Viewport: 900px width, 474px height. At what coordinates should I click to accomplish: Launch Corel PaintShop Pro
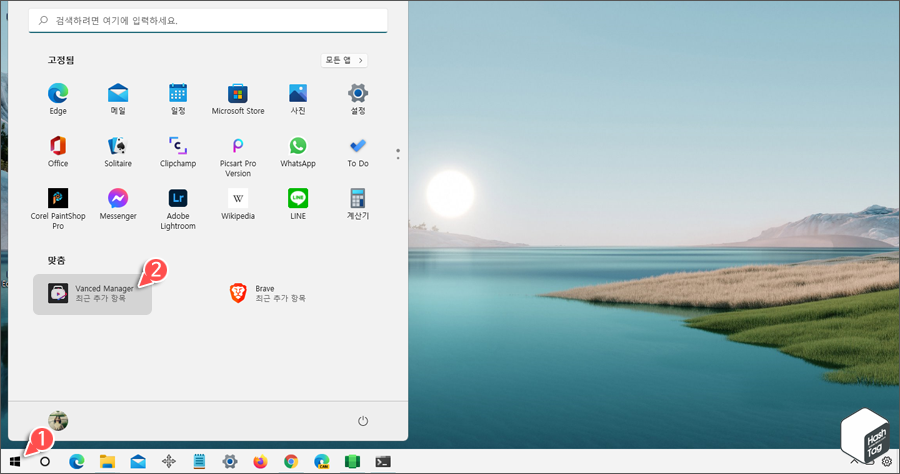(x=58, y=209)
